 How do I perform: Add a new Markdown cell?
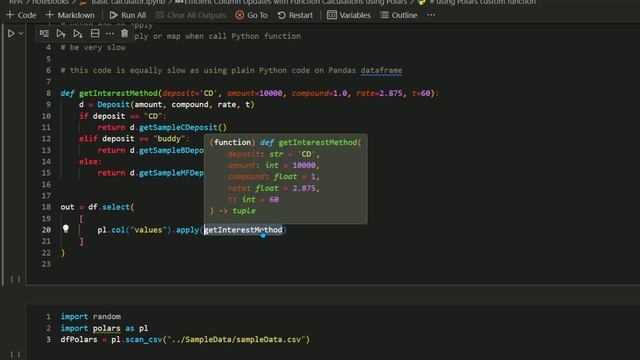[x=70, y=15]
